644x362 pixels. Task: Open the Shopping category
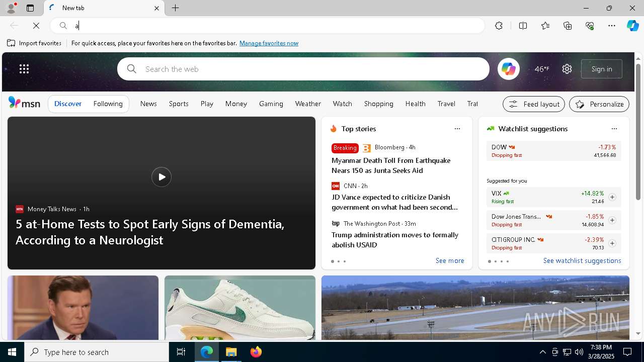click(x=379, y=104)
